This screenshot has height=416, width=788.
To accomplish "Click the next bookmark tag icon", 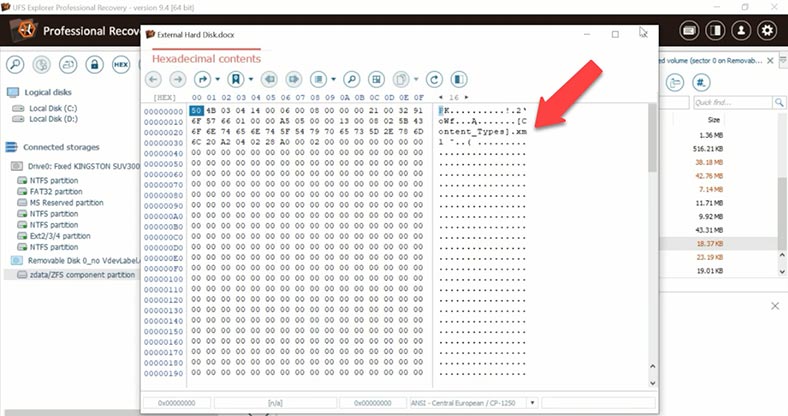I will click(x=293, y=79).
